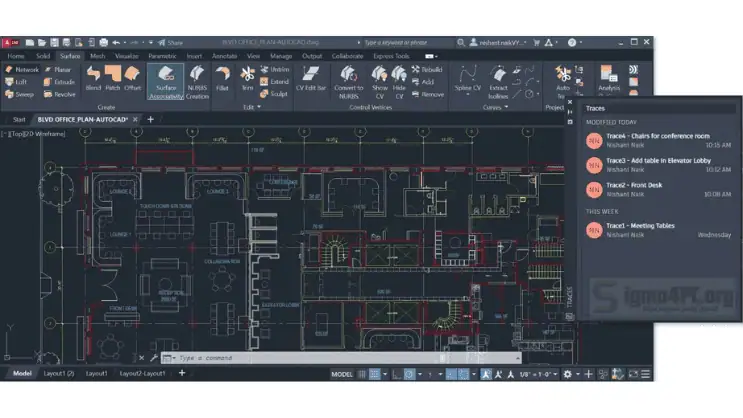The width and height of the screenshot is (743, 418).
Task: Toggle snap mode in status bar
Action: [x=374, y=374]
